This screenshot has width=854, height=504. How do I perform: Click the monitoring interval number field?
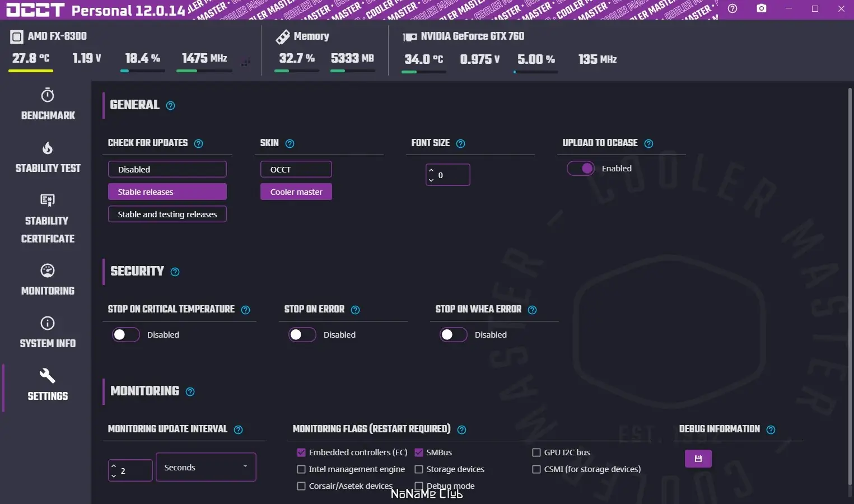click(130, 470)
